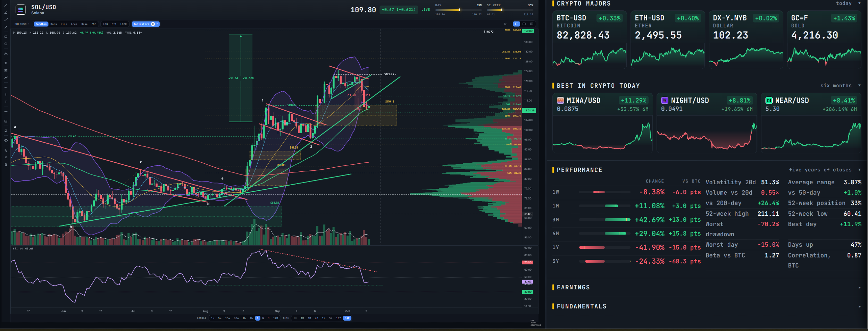Select the rectangle shape tool
This screenshot has height=331, width=868.
point(6,36)
